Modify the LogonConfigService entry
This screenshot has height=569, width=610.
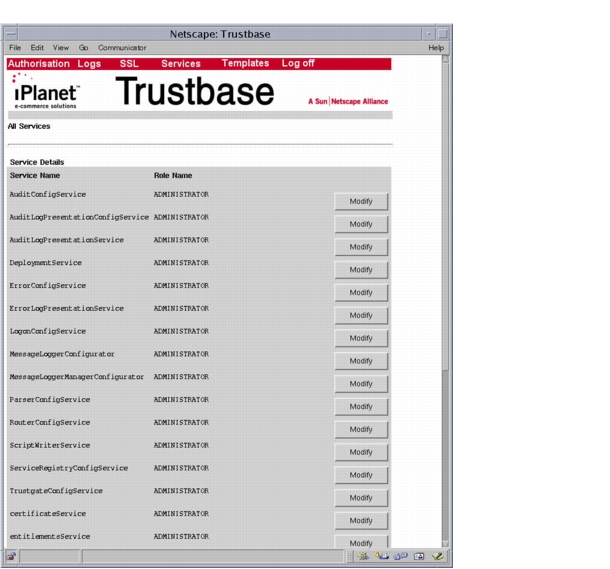click(x=361, y=338)
